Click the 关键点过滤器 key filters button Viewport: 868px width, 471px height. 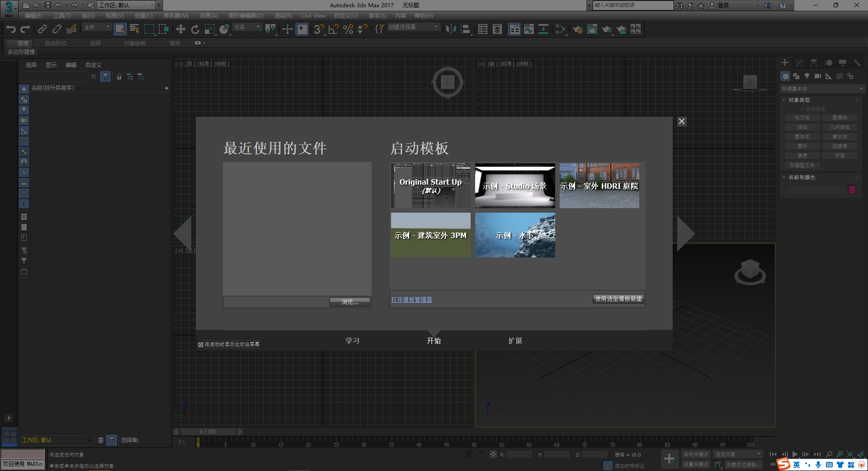(743, 464)
